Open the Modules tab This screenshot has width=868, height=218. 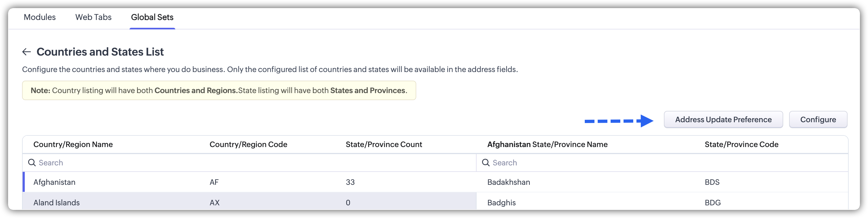[x=40, y=17]
